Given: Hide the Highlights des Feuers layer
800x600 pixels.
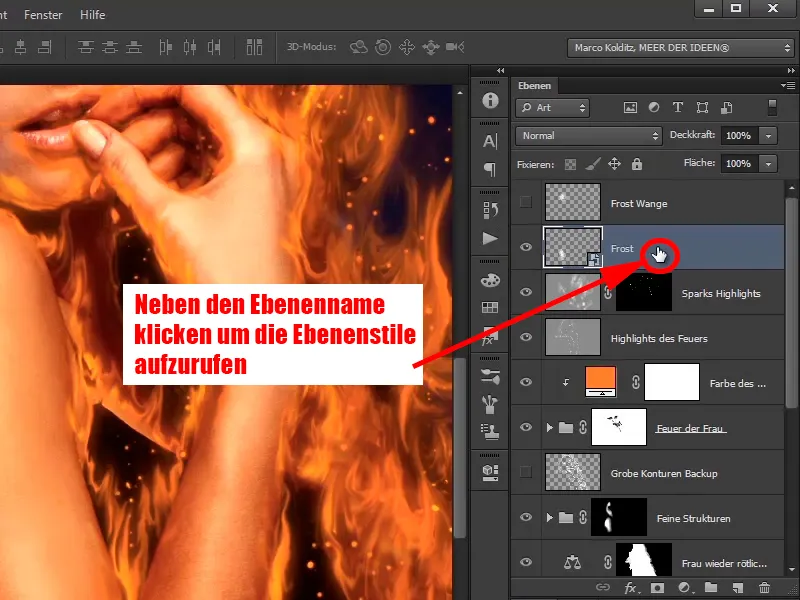Looking at the screenshot, I should click(526, 337).
